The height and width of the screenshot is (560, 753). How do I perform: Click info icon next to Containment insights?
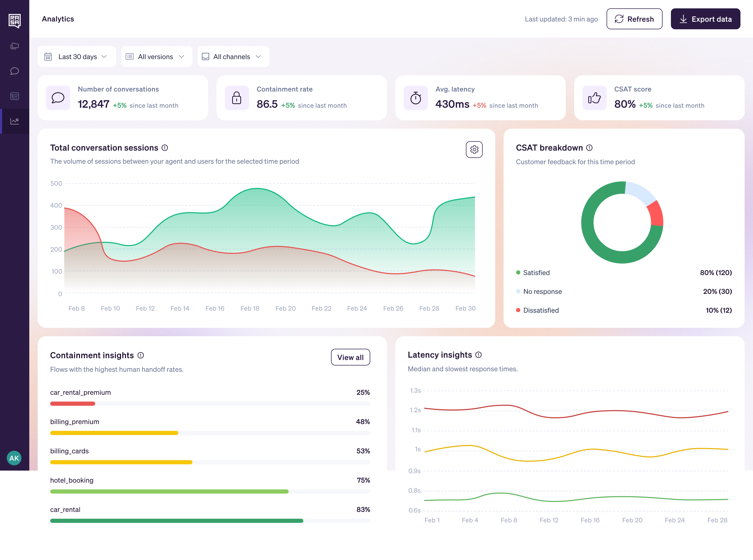(x=141, y=355)
